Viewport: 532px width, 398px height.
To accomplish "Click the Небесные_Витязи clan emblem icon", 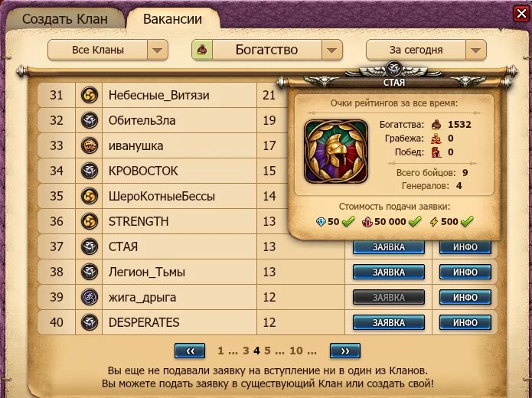I will (90, 95).
